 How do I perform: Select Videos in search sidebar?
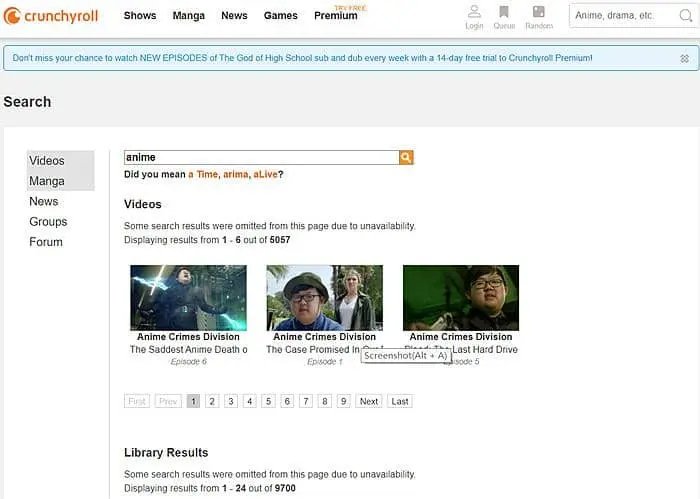(x=61, y=161)
